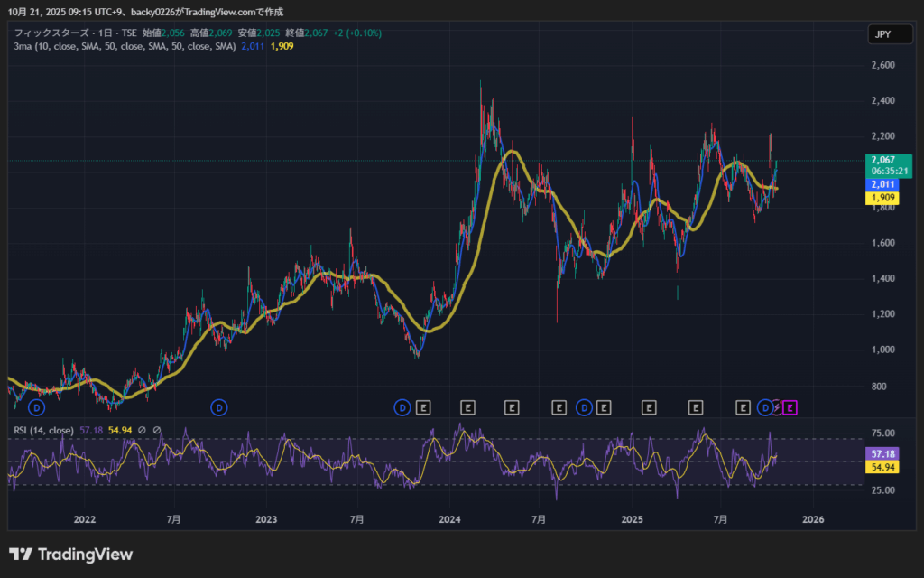Click the green current price 2,067 label
The width and height of the screenshot is (924, 578).
pyautogui.click(x=883, y=160)
